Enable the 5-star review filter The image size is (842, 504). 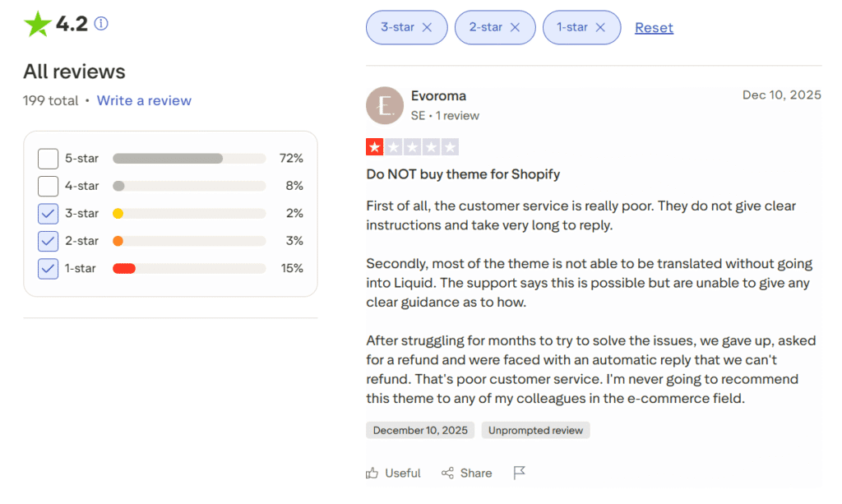coord(47,158)
